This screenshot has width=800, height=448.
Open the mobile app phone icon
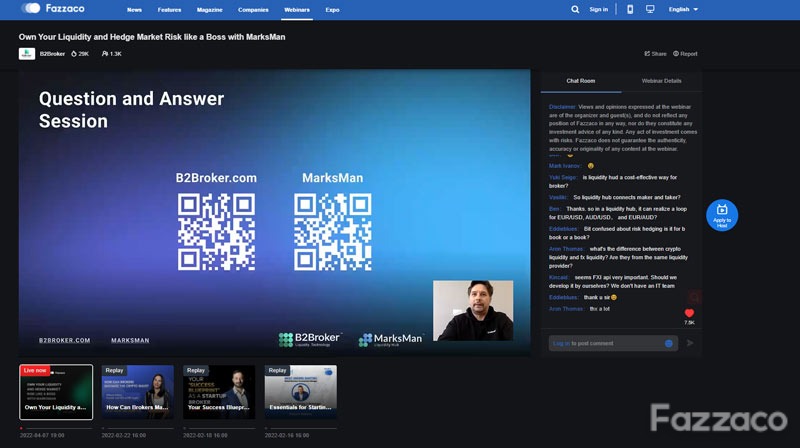coord(630,9)
